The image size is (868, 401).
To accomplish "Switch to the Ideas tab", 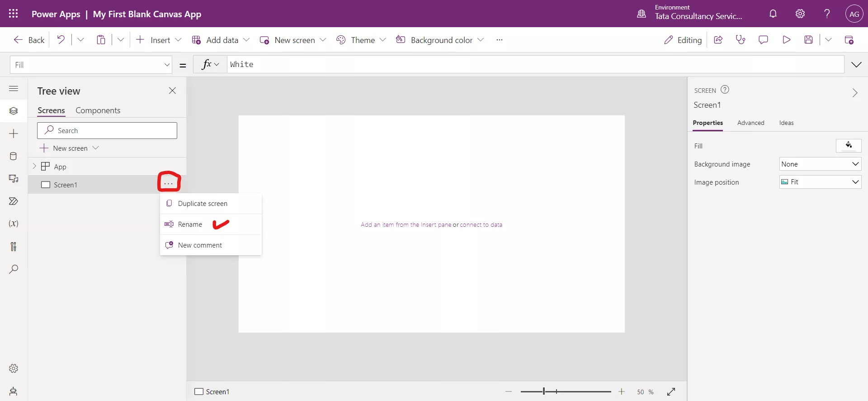I will [x=786, y=123].
